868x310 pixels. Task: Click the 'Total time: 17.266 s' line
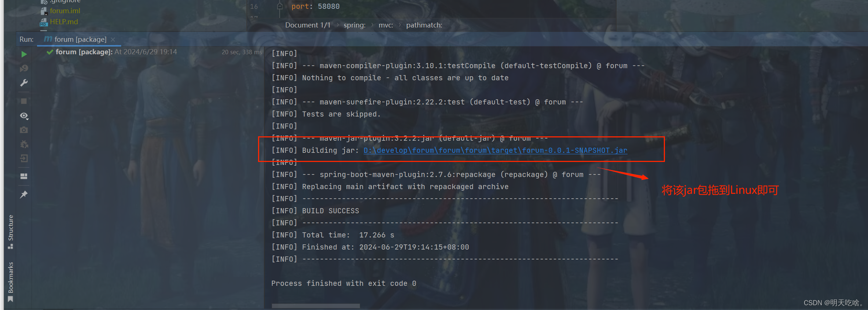pyautogui.click(x=333, y=235)
